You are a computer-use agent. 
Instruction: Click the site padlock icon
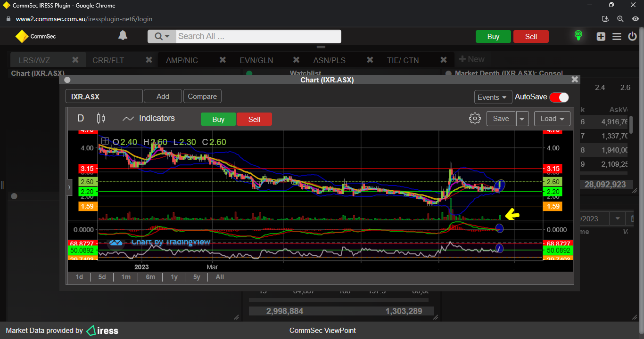8,19
